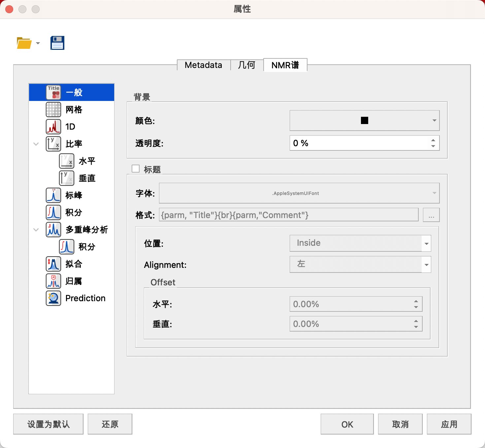Switch to the 几何 tab

click(x=247, y=65)
